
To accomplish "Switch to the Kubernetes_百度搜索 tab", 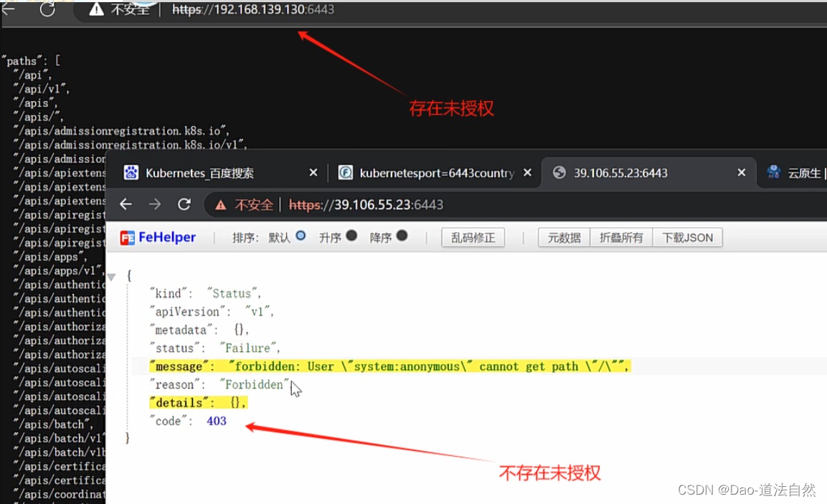I will pos(199,173).
